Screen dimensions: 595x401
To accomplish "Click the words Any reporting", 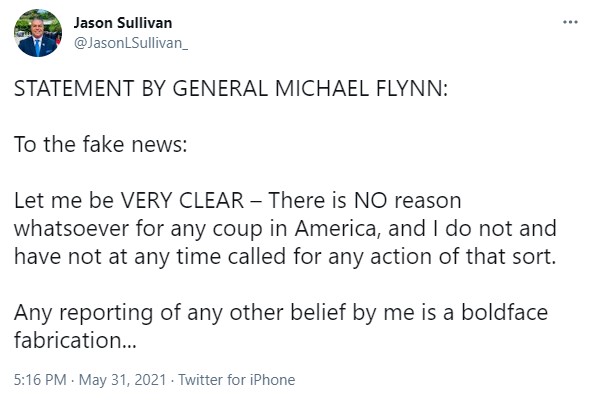I will (x=83, y=313).
